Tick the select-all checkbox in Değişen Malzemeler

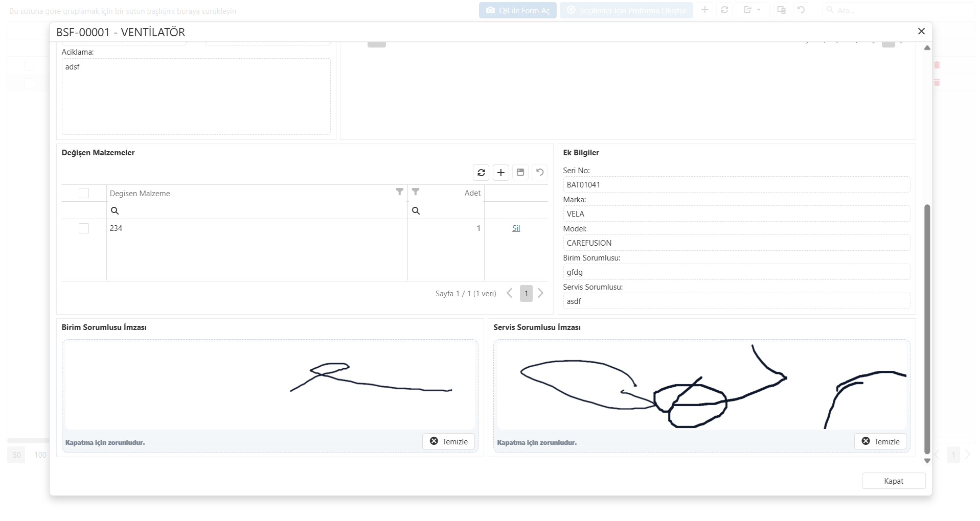click(x=84, y=193)
